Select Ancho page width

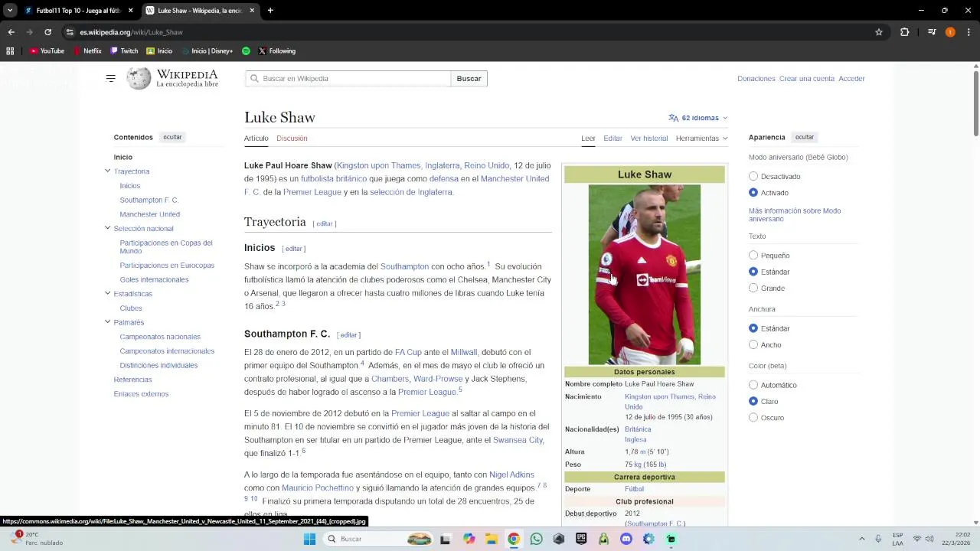(753, 345)
